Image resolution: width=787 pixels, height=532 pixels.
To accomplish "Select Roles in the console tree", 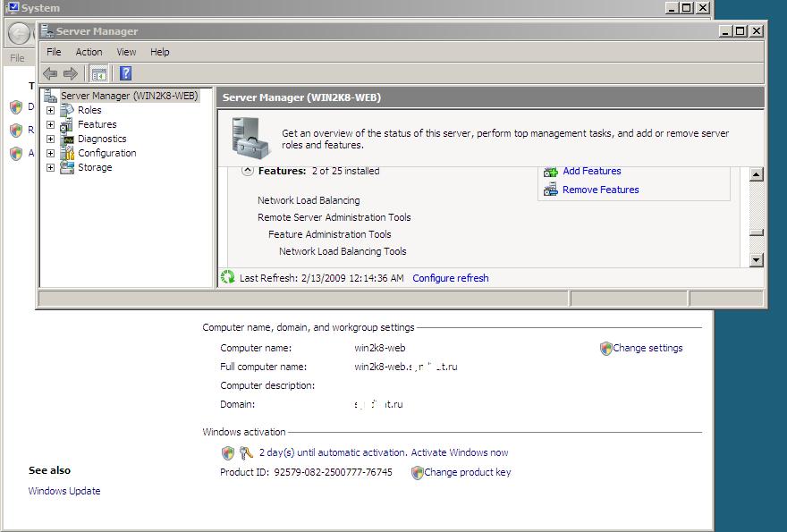I will (x=89, y=110).
